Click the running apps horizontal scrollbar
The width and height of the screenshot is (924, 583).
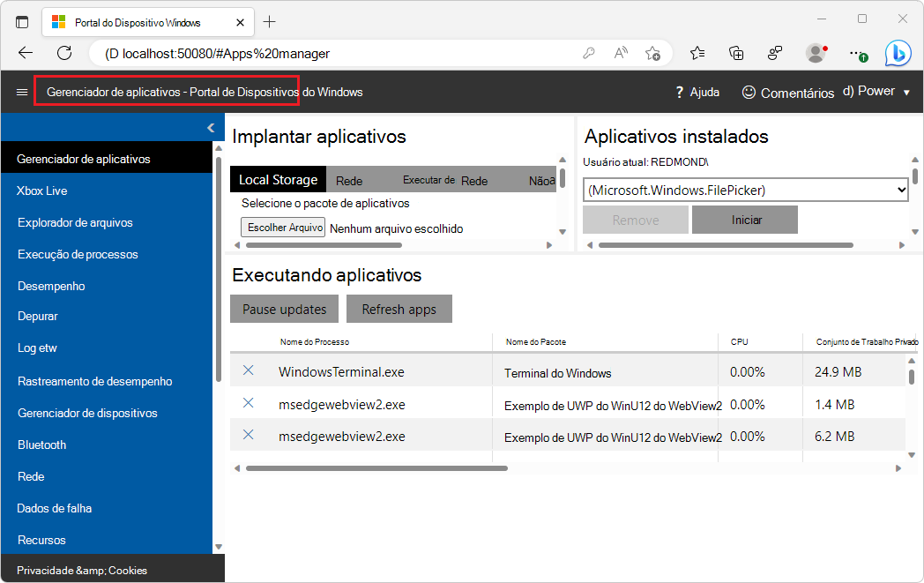376,467
